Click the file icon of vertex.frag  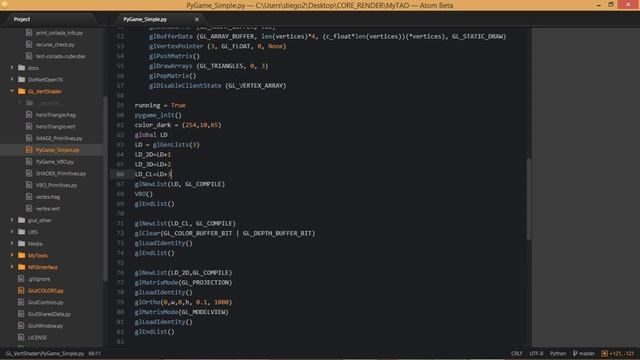(x=29, y=197)
